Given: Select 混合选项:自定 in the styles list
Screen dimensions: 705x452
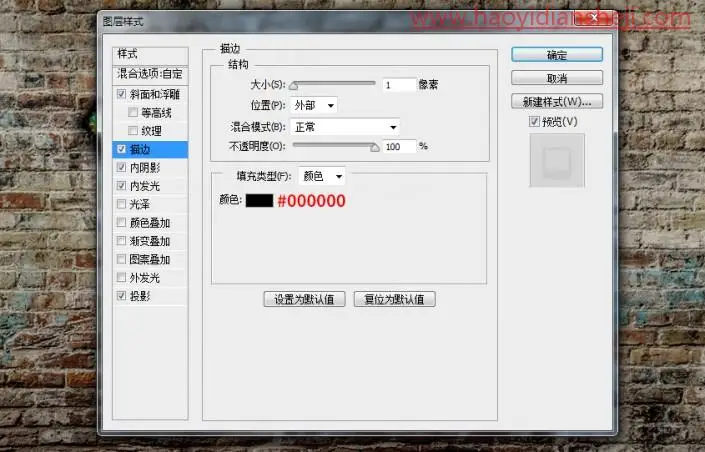Looking at the screenshot, I should [150, 74].
